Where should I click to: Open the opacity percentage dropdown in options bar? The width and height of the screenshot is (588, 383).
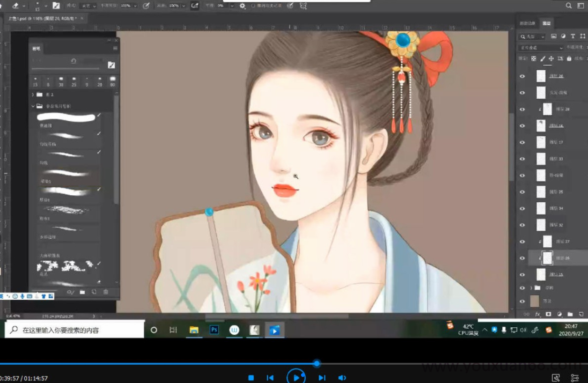(x=135, y=6)
